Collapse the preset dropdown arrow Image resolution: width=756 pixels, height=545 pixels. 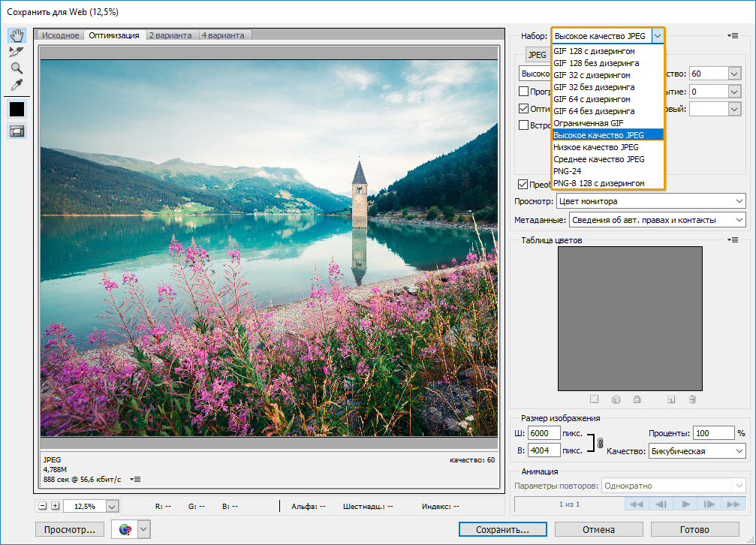click(658, 36)
